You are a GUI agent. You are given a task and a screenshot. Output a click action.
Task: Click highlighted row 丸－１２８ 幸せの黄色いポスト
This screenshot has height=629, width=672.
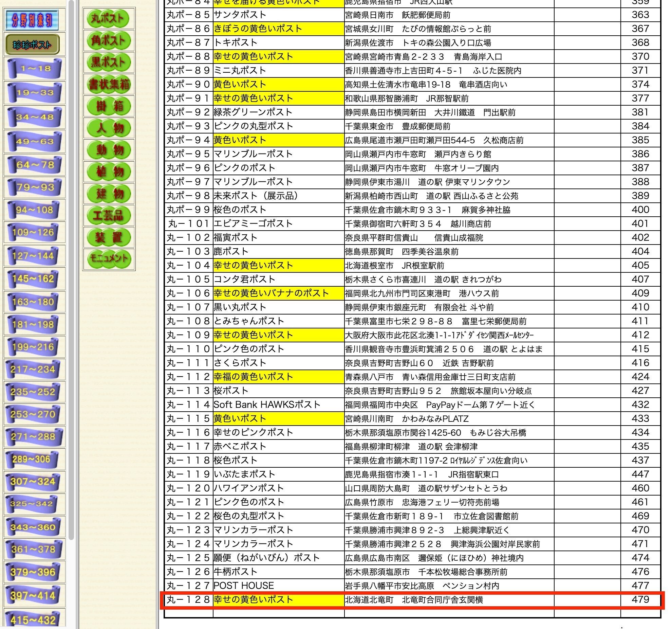pos(253,600)
